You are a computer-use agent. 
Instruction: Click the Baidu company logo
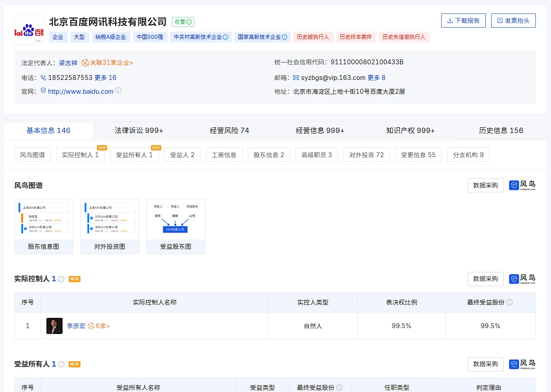[x=29, y=30]
